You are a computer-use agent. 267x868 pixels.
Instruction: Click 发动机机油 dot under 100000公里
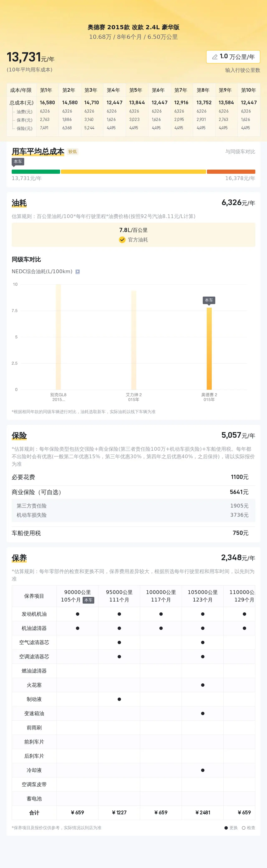tap(161, 614)
